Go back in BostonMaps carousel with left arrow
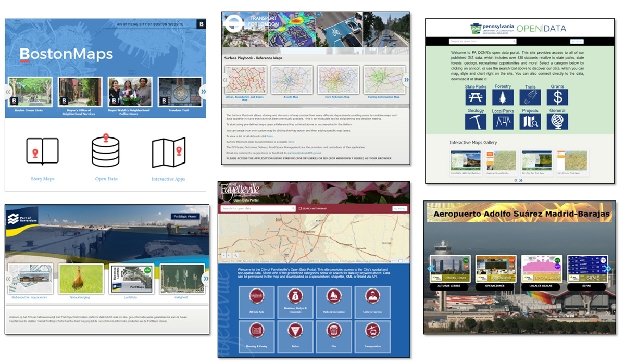 coord(8,93)
